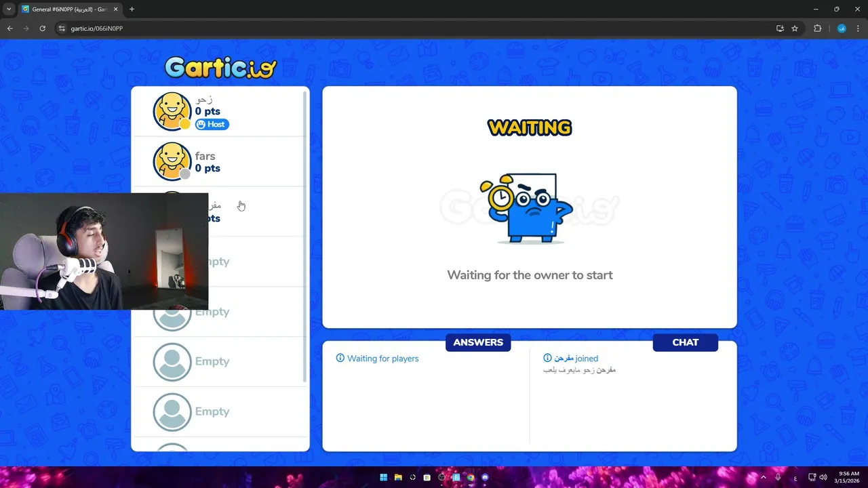
Task: Open the install app icon in address bar
Action: coord(780,28)
